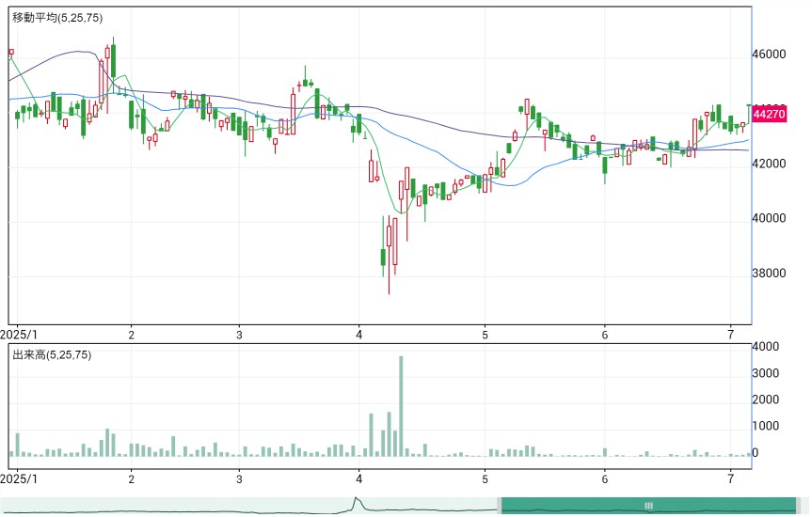Image resolution: width=812 pixels, height=517 pixels.
Task: Click the 2000 volume axis label
Action: [x=766, y=399]
